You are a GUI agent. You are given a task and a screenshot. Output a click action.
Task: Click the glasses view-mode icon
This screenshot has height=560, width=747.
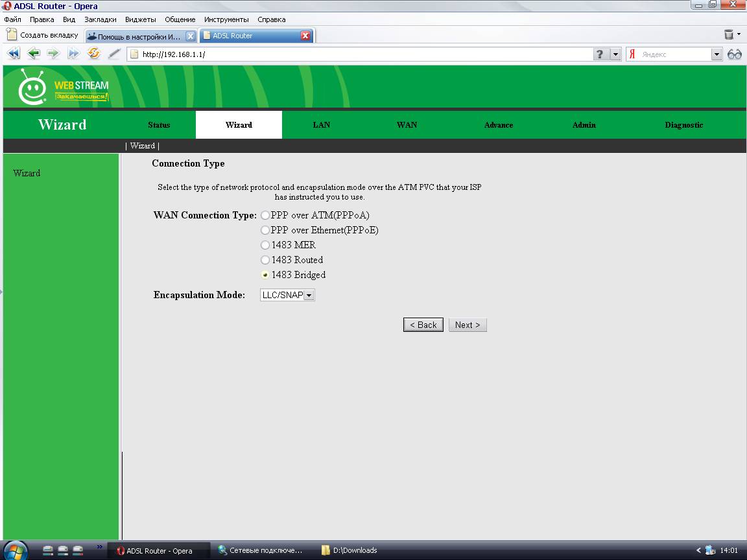pos(735,54)
